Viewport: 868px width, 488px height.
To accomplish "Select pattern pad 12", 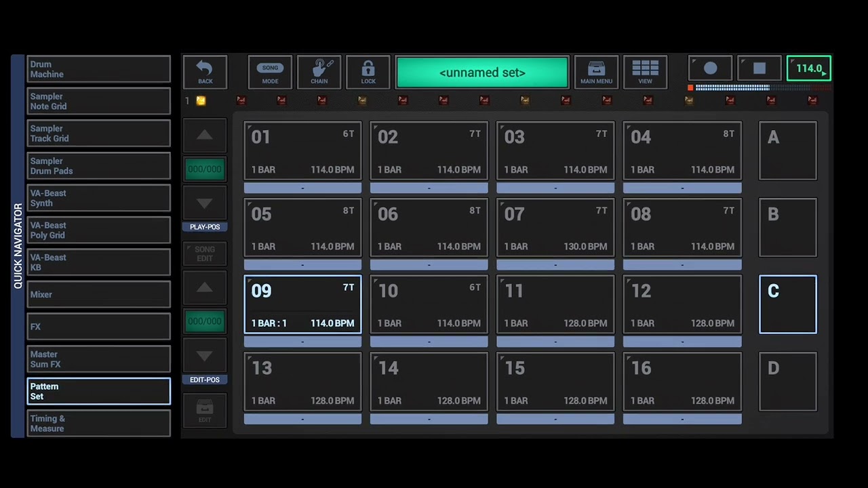I will click(x=682, y=304).
